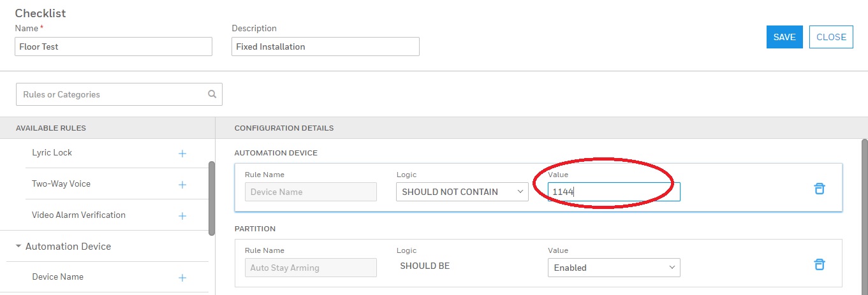Delete the Device Name rule using trash icon

pyautogui.click(x=819, y=189)
